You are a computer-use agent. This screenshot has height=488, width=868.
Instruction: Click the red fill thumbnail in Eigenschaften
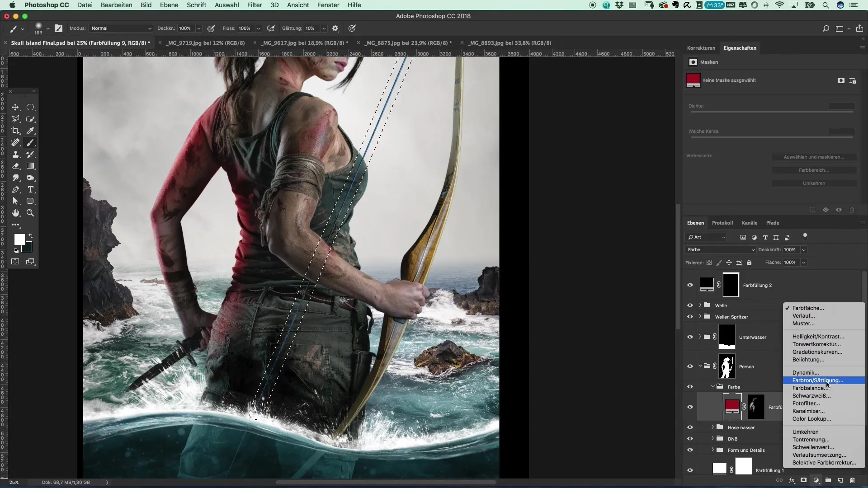(693, 80)
